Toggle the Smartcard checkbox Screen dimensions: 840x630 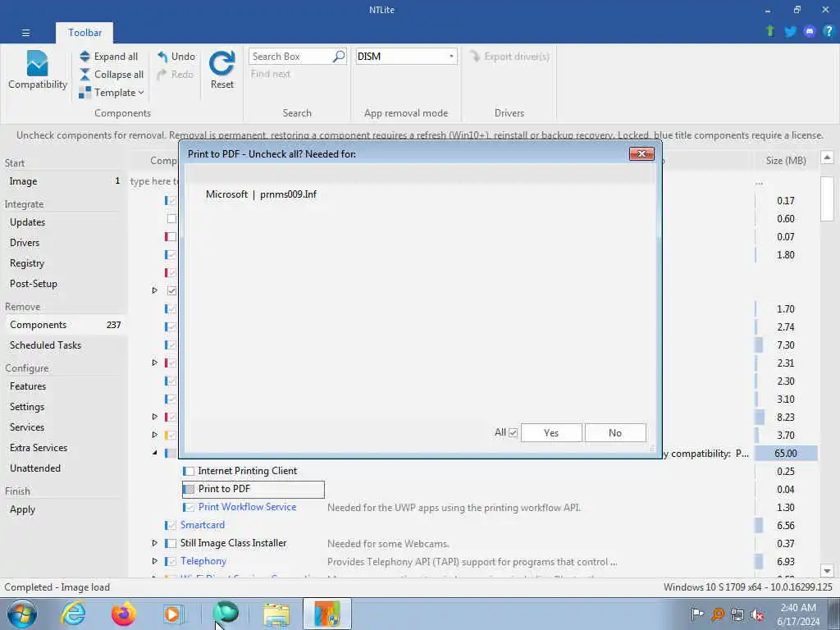pos(171,525)
